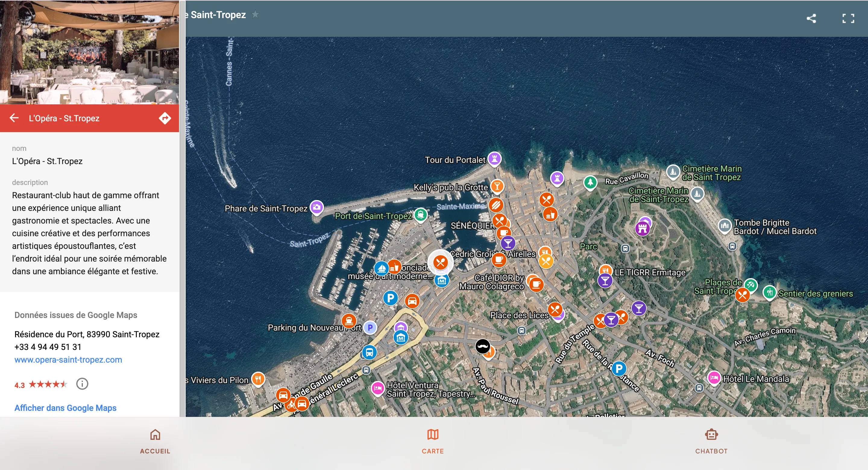Screen dimensions: 868x470
Task: Click Café DIOR coffee marker
Action: 536,284
